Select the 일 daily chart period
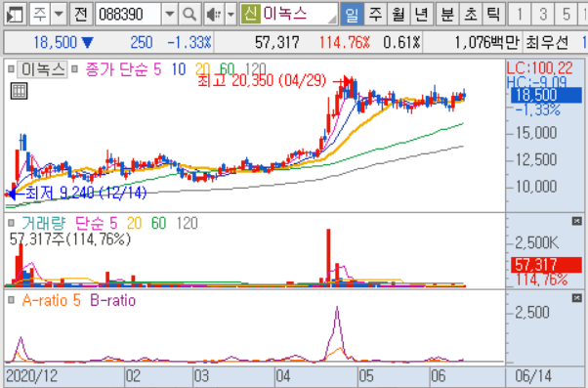The height and width of the screenshot is (388, 588). [x=352, y=15]
